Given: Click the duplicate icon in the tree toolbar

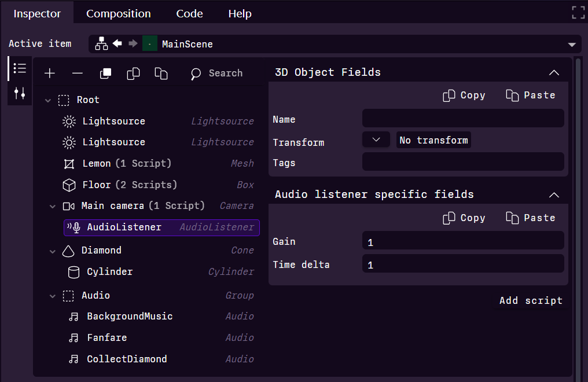Looking at the screenshot, I should [x=105, y=74].
